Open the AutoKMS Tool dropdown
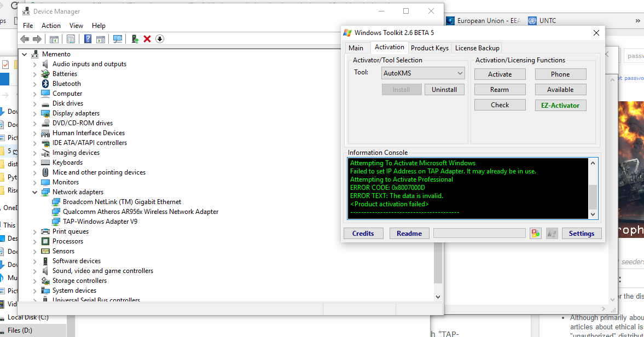The width and height of the screenshot is (644, 337). point(422,73)
